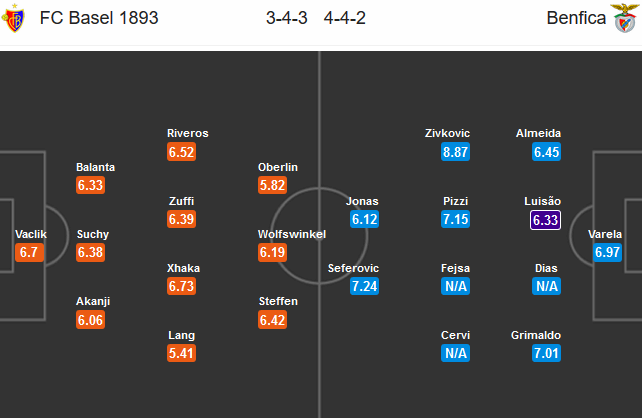This screenshot has width=642, height=418.
Task: Select the 4-4-2 formation label
Action: 344,18
